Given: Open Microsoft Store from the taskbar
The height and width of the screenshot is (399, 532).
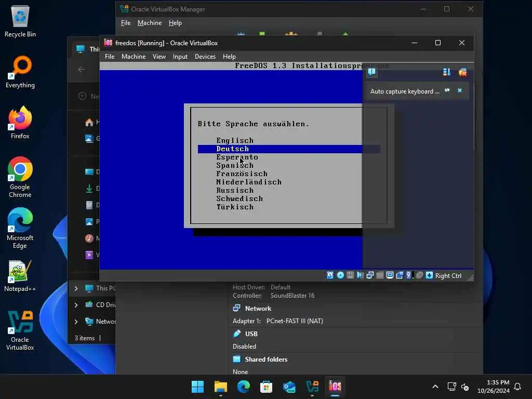Looking at the screenshot, I should (266, 387).
